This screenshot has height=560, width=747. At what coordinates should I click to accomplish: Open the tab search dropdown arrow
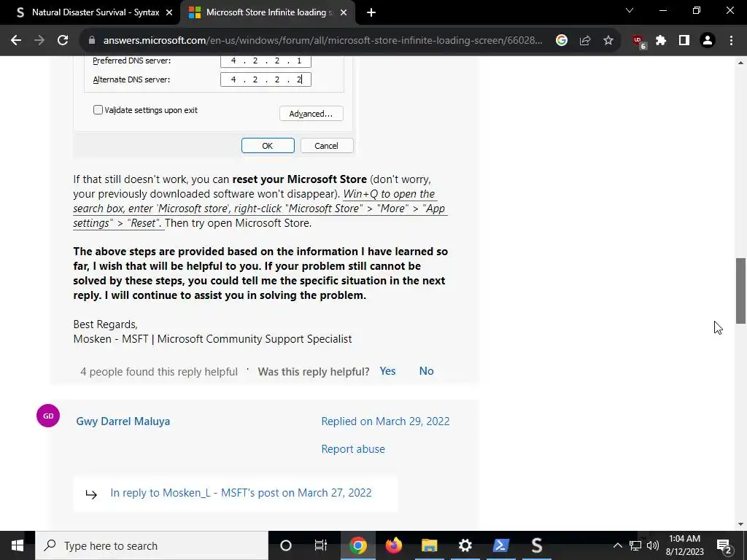tap(630, 10)
